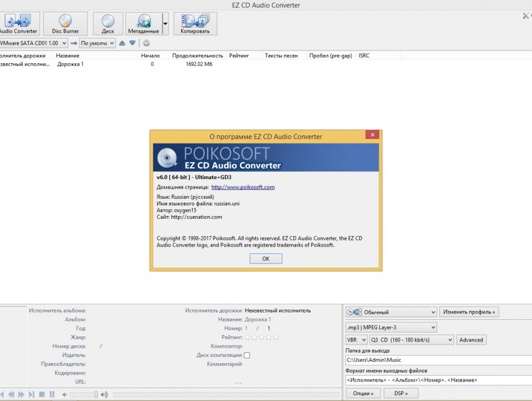The height and width of the screenshot is (401, 532).
Task: Toggle the Диск компиляции checkbox
Action: coord(247,355)
